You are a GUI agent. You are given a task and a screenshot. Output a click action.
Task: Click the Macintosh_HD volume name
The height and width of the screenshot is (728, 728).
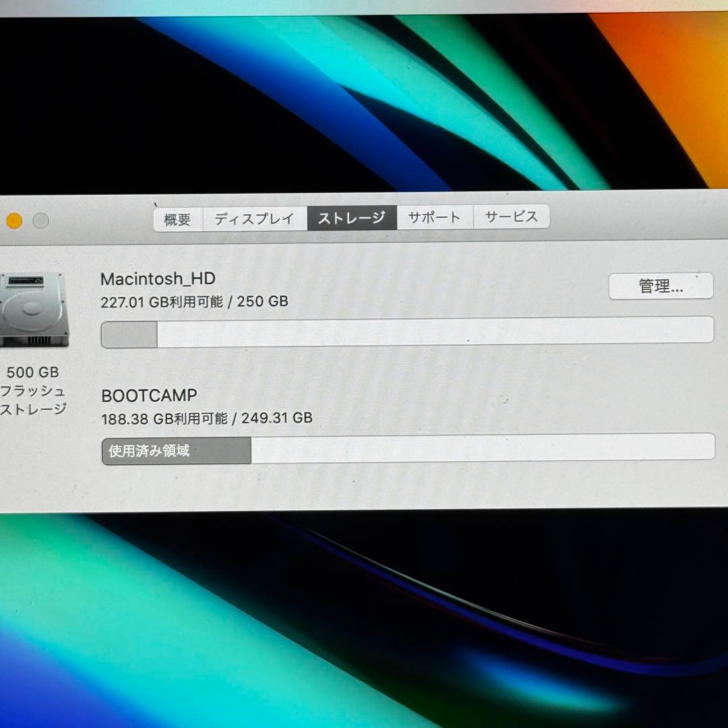click(x=157, y=278)
